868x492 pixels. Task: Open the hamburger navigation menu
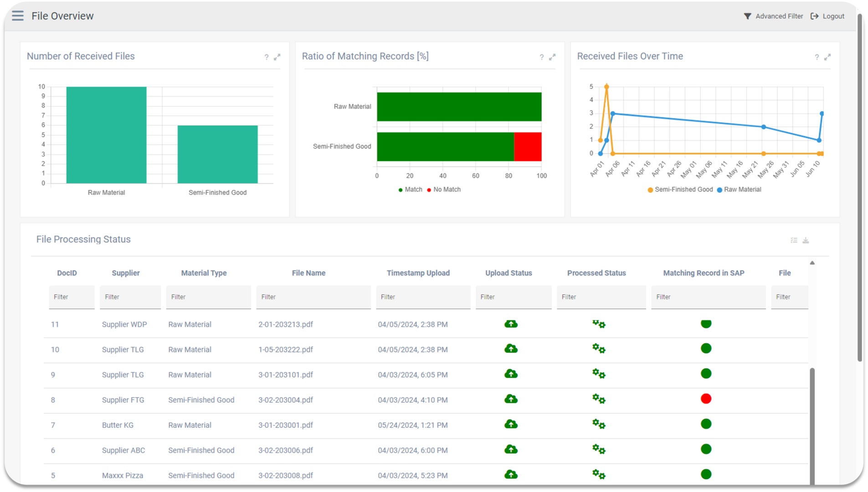point(18,16)
